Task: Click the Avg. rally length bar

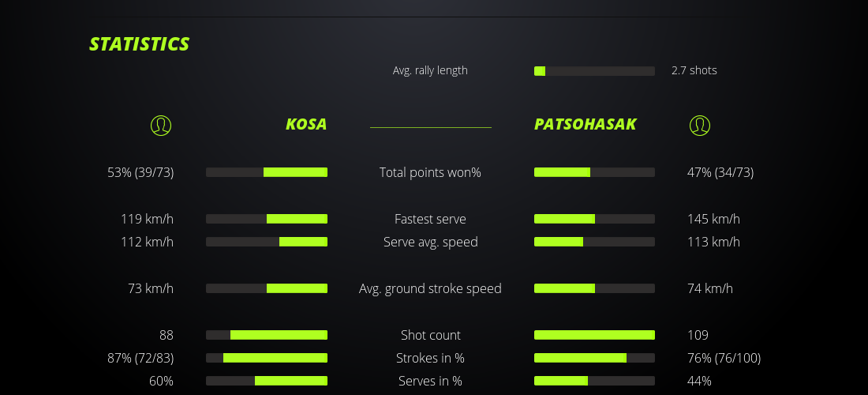Action: (x=594, y=71)
